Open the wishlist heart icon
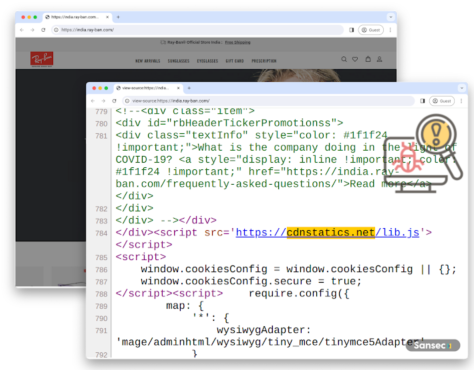This screenshot has width=474, height=370. [x=355, y=59]
